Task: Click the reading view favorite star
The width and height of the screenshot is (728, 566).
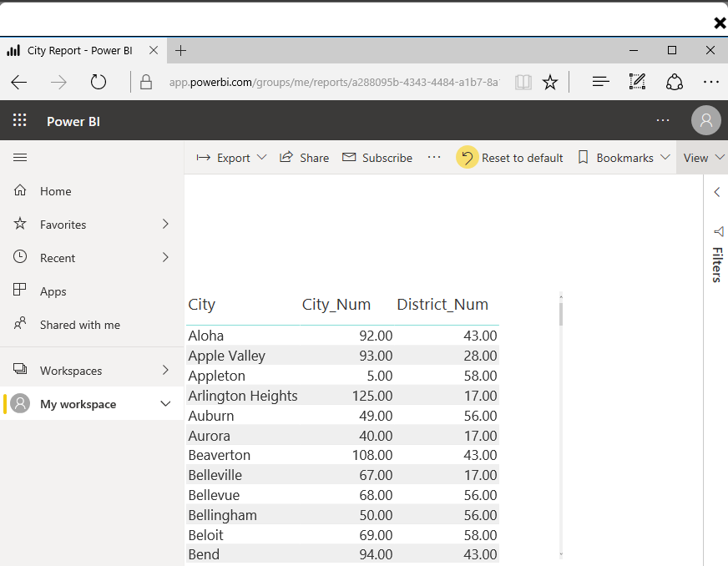Action: pos(550,81)
